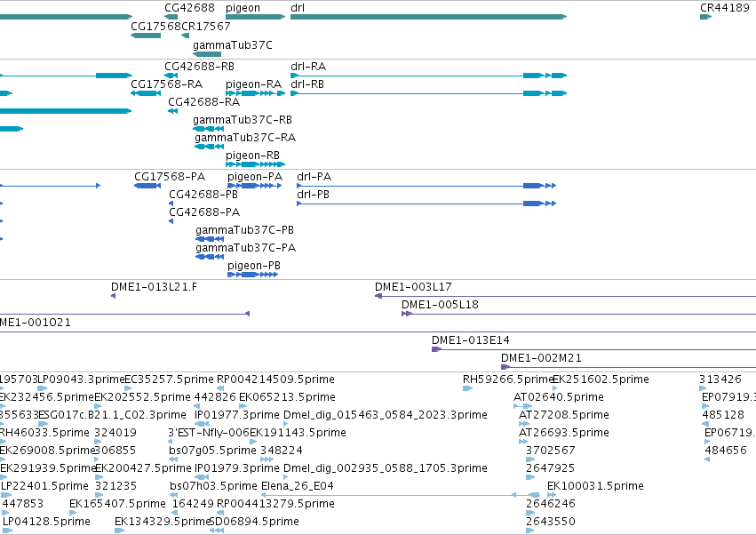Click the gammaTub37C-PB protein label

tap(244, 230)
